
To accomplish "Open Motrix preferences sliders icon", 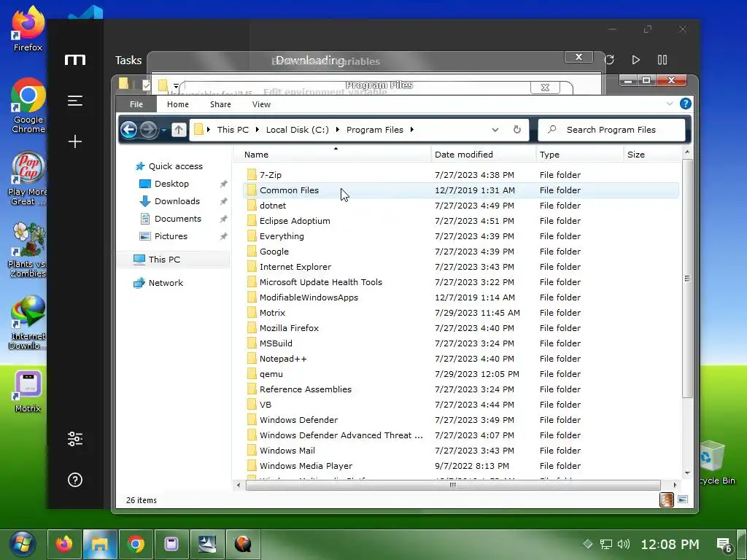I will pos(75,438).
